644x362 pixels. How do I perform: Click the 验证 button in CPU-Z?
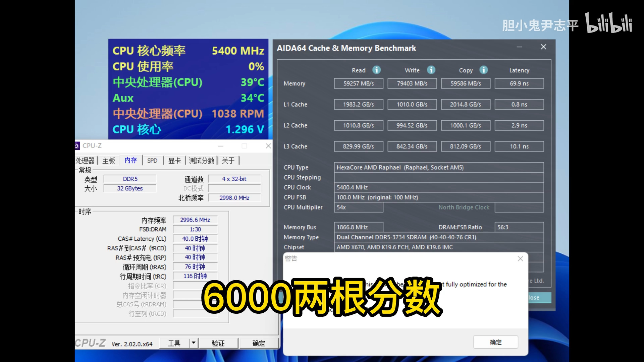click(x=218, y=343)
